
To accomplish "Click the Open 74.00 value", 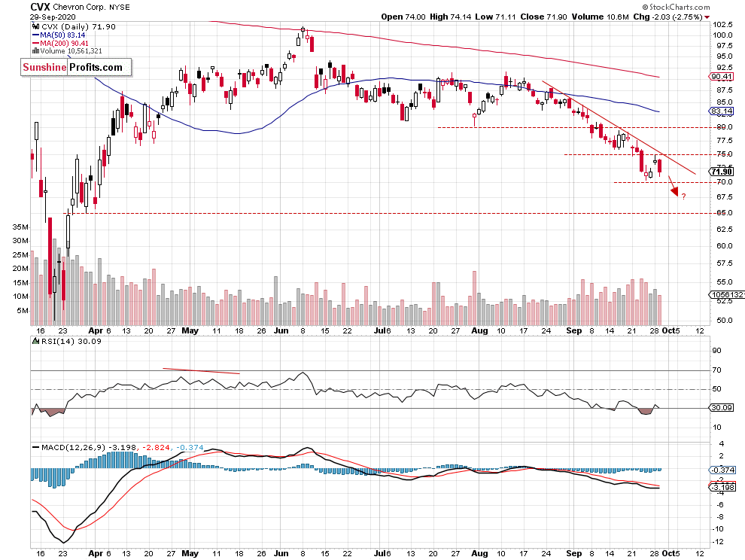I will pyautogui.click(x=403, y=17).
